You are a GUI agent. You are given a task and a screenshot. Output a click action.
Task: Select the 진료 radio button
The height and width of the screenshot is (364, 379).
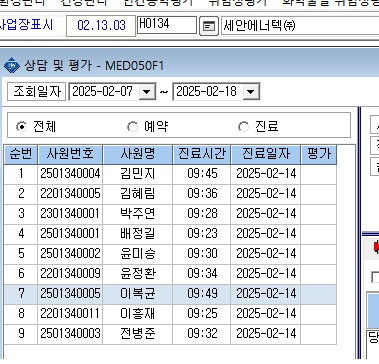(x=243, y=127)
